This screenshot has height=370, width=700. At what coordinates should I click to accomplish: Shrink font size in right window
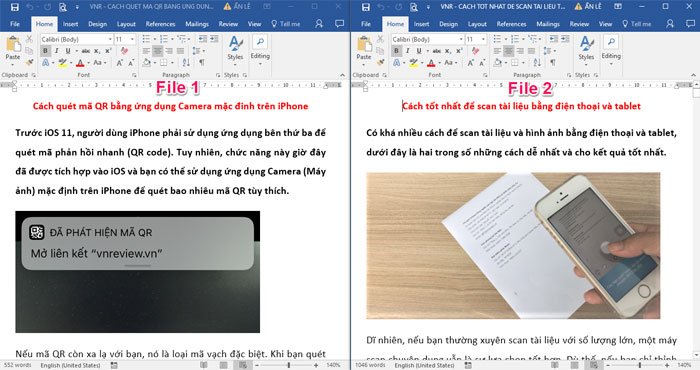[x=482, y=63]
